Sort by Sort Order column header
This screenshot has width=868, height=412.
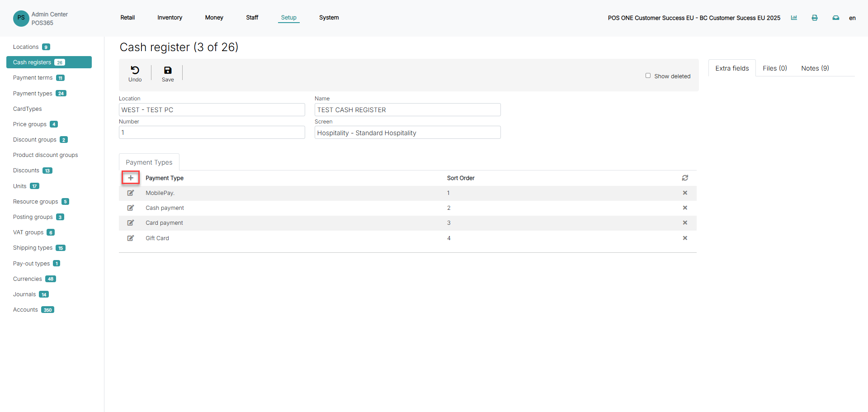click(461, 178)
